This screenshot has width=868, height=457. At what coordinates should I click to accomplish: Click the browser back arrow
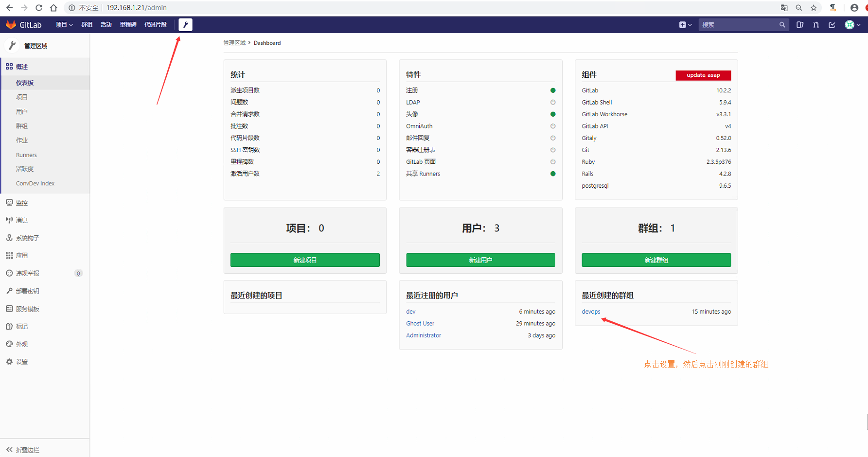click(x=9, y=8)
